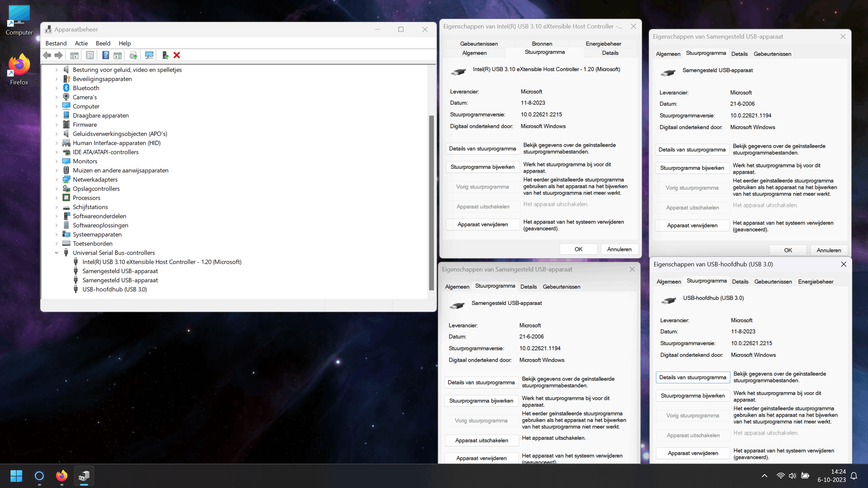Select the Firmware category icon

pyautogui.click(x=66, y=124)
